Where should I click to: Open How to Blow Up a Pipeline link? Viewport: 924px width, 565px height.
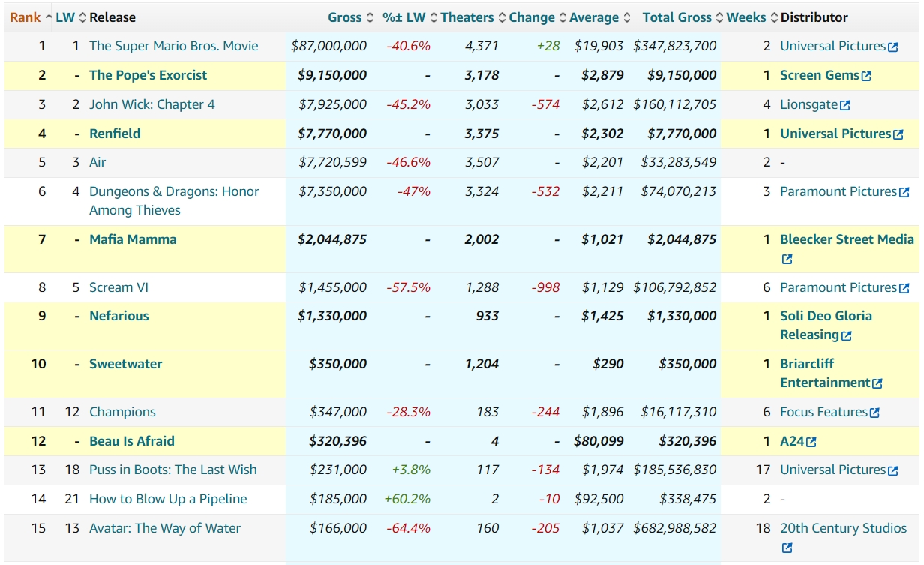click(x=168, y=499)
